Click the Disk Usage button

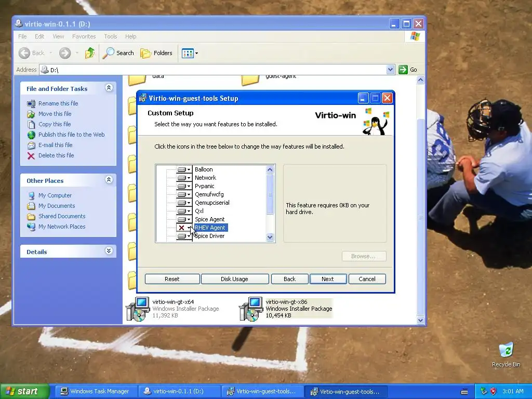point(234,279)
